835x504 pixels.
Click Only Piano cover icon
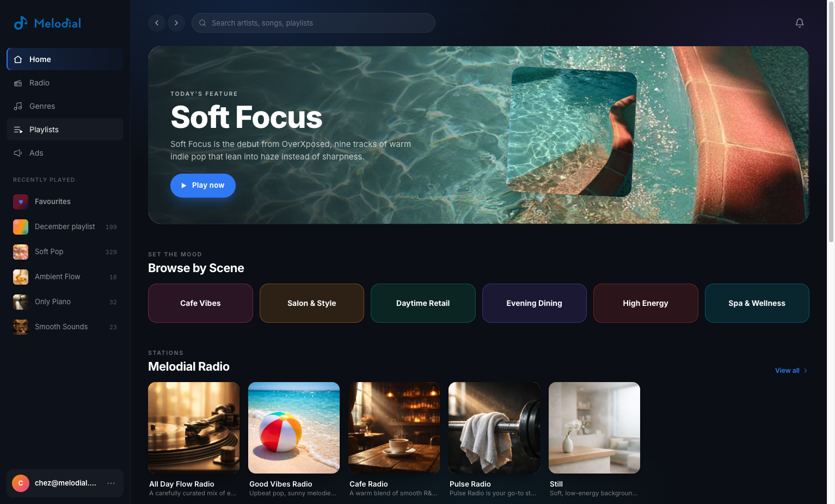[x=21, y=302]
